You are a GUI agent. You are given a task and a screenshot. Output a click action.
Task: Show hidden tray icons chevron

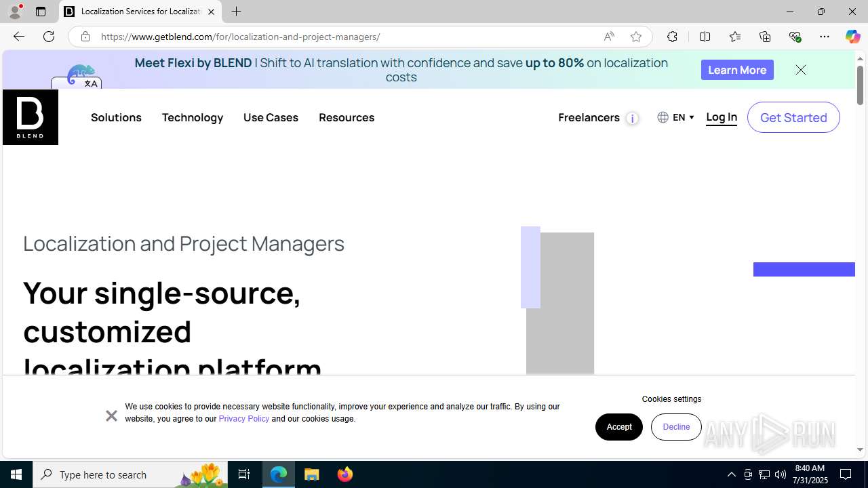point(731,474)
